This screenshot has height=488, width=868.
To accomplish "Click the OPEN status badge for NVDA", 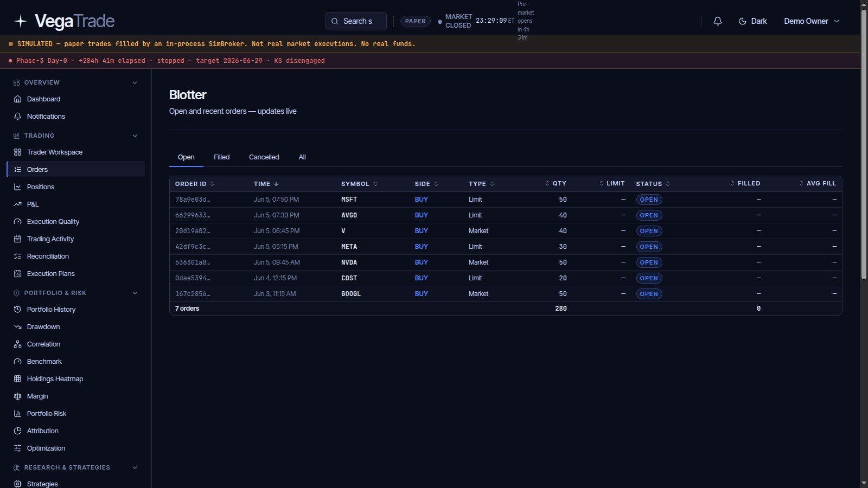I will 649,262.
